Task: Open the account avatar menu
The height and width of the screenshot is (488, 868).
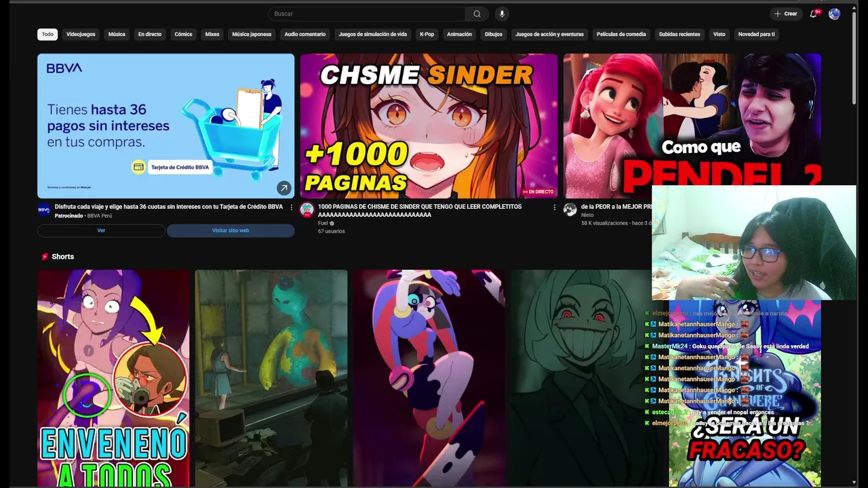Action: tap(834, 14)
